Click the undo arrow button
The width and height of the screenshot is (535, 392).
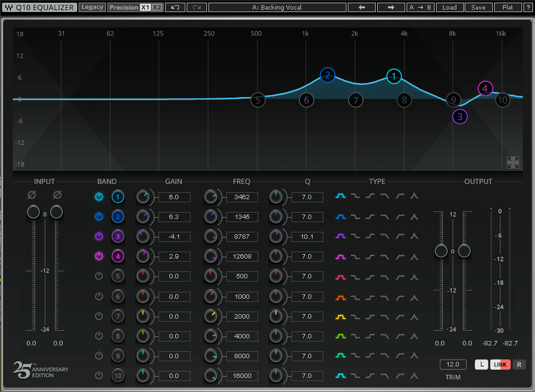coord(175,7)
